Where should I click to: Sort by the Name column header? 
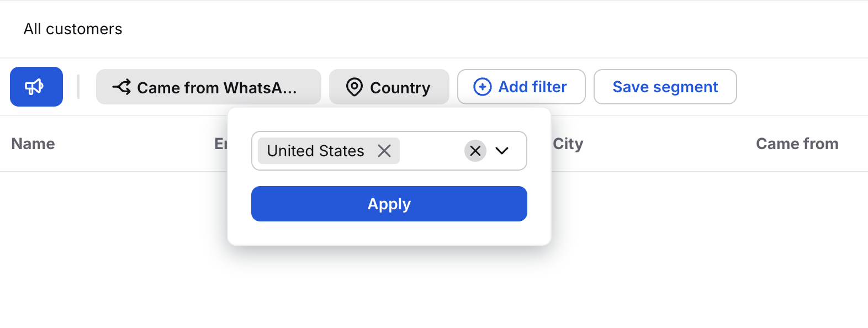[33, 144]
